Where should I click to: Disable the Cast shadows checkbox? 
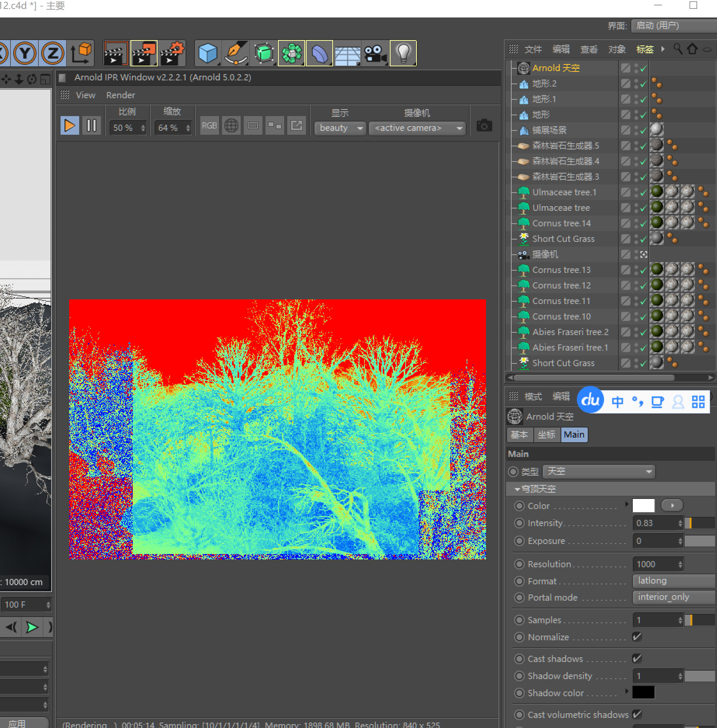tap(637, 659)
